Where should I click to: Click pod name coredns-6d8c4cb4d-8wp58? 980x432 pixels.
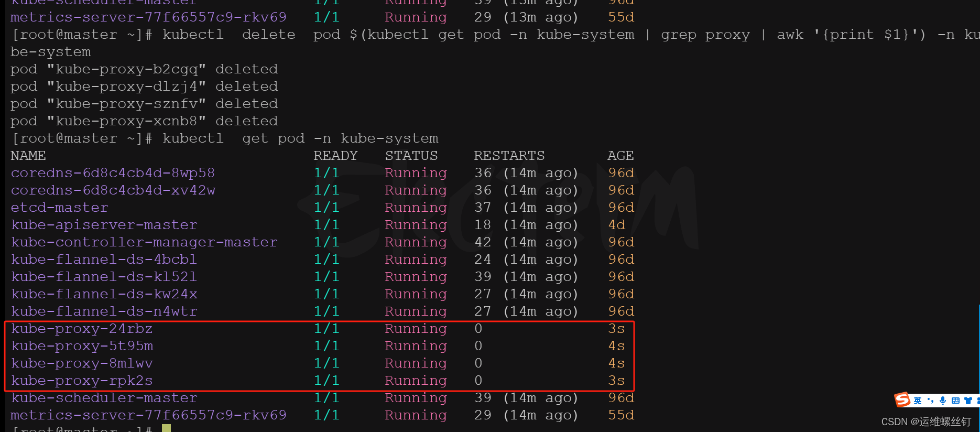(x=113, y=173)
